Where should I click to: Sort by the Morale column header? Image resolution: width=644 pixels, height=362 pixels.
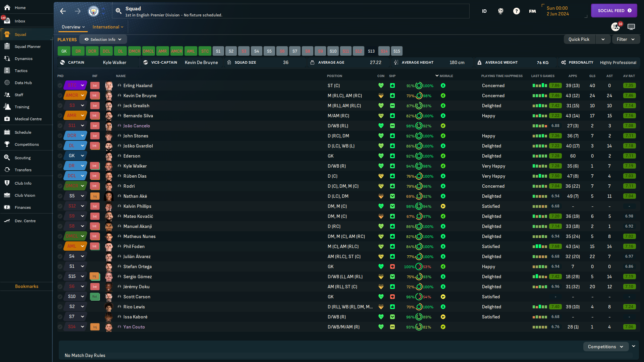[x=446, y=76]
